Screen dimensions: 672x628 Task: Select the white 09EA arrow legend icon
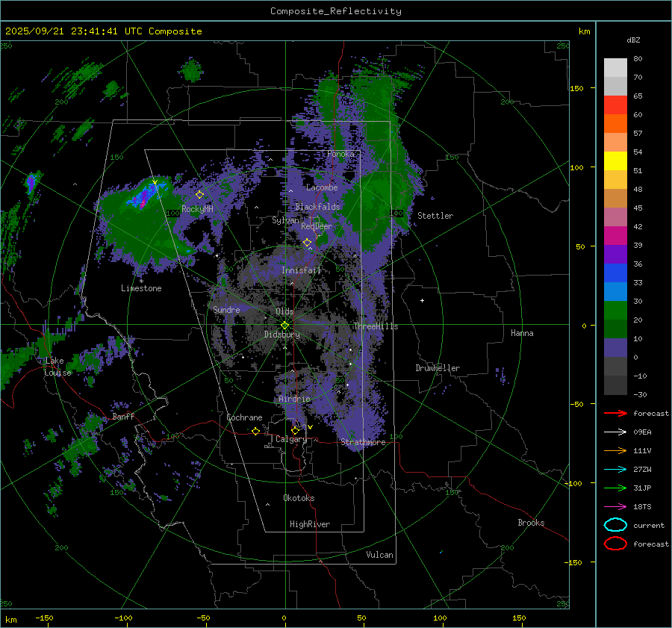point(615,432)
